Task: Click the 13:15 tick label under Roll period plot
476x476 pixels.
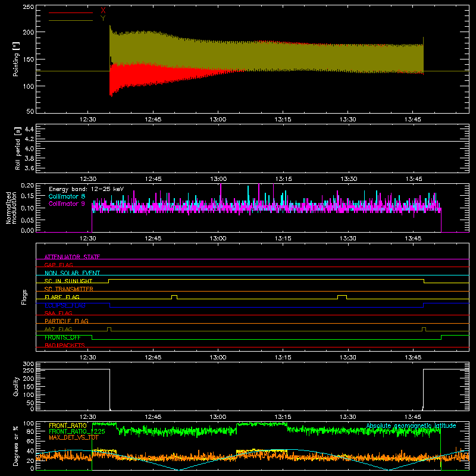Action: 283,179
